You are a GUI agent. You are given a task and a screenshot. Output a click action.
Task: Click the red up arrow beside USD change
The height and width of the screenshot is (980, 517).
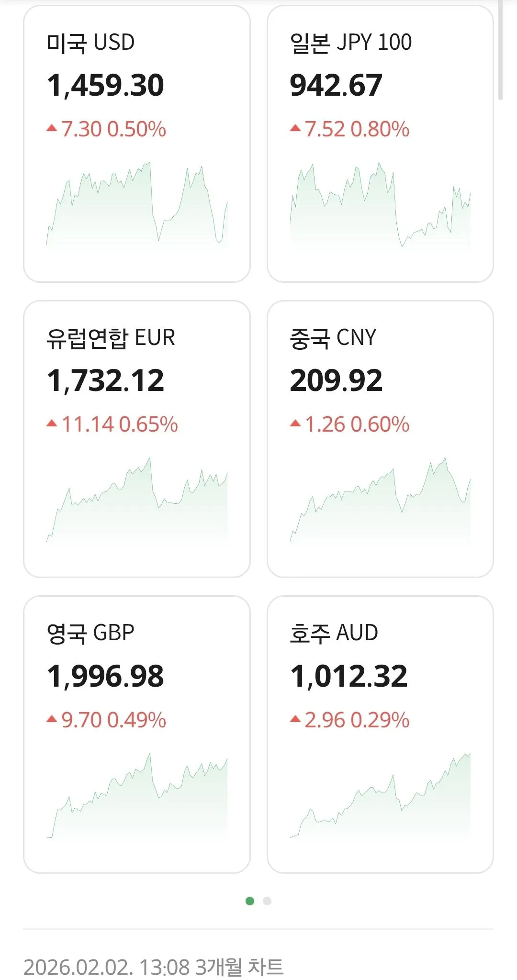52,128
